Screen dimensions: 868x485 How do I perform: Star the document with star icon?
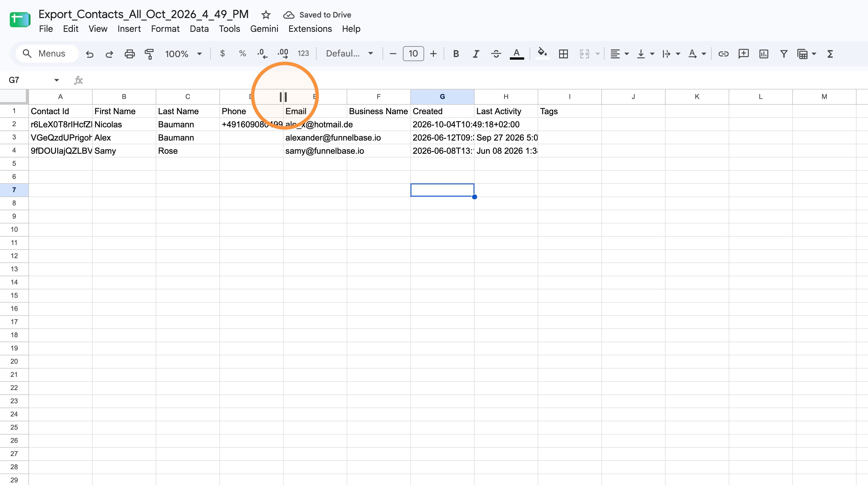[266, 15]
